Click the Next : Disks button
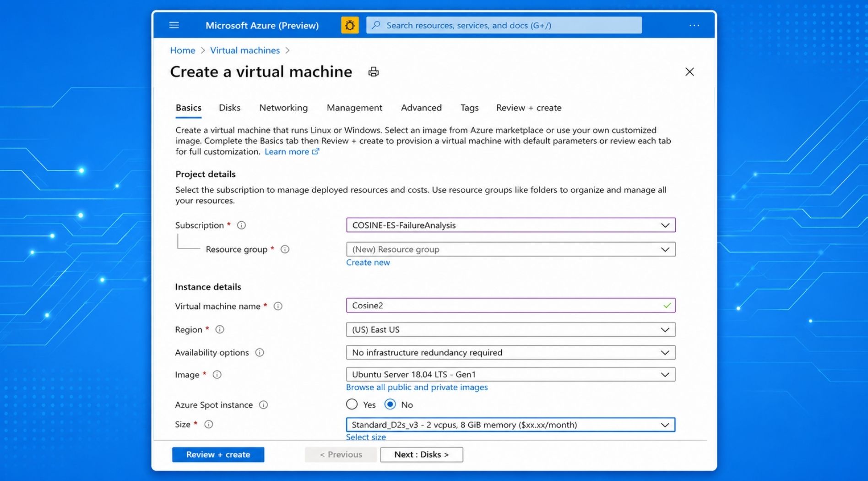The height and width of the screenshot is (481, 868). pos(421,454)
